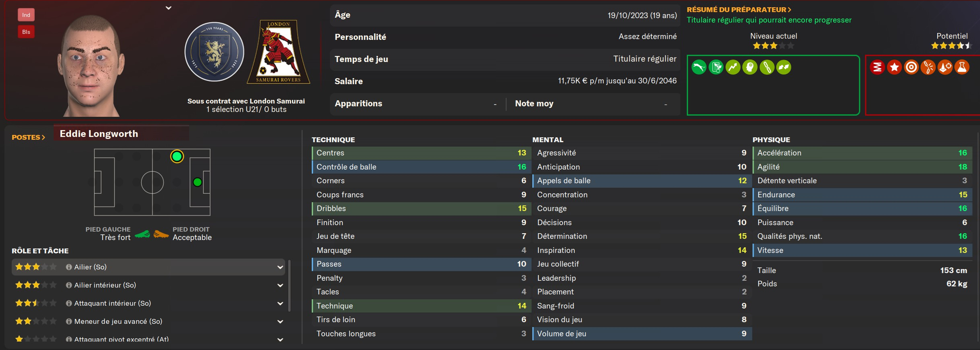The height and width of the screenshot is (350, 980).
Task: Click the red spring weakness icon
Action: (878, 67)
